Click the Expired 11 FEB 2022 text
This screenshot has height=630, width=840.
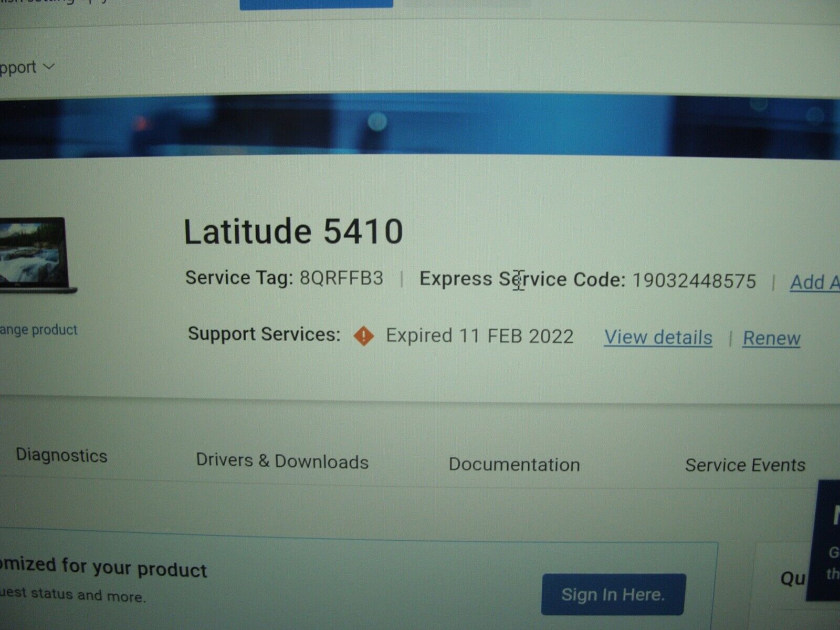[480, 335]
